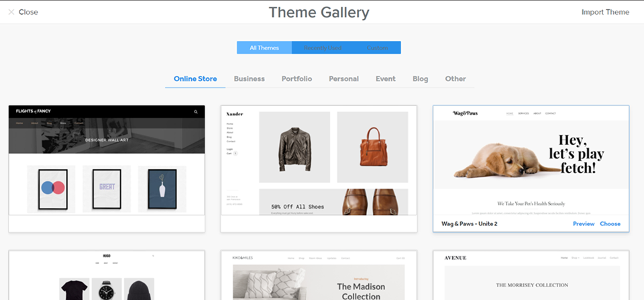
Task: Preview the Wag & Paws theme
Action: click(584, 224)
